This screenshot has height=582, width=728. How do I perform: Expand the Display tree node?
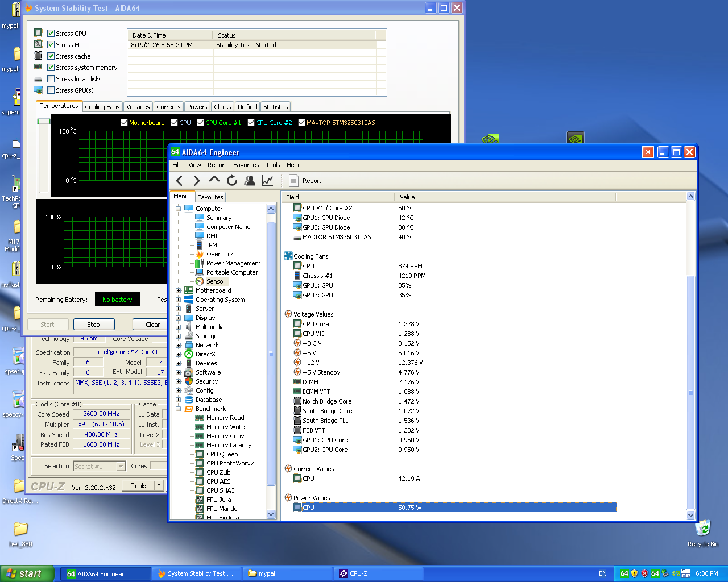pos(178,318)
